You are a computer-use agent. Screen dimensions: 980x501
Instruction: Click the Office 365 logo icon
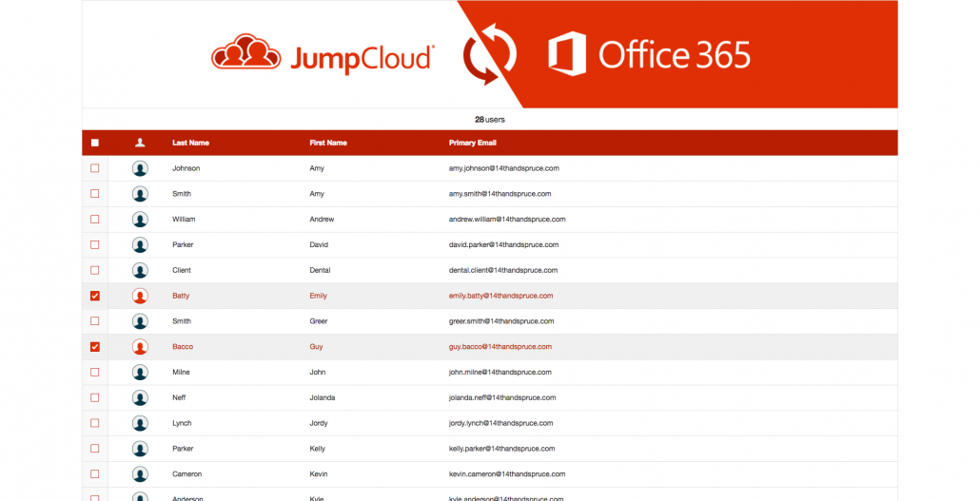click(566, 54)
